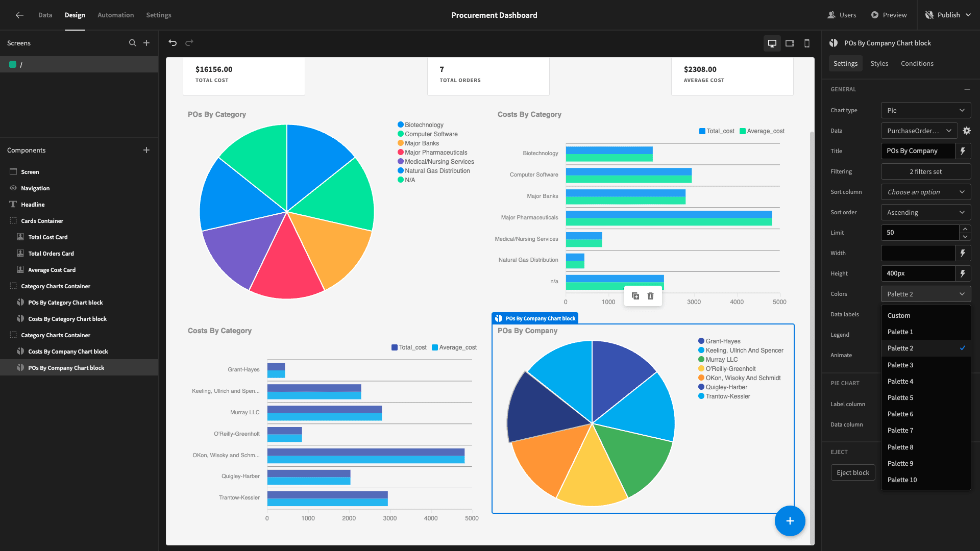The image size is (980, 551).
Task: Go to the Automation tab
Action: point(115,15)
